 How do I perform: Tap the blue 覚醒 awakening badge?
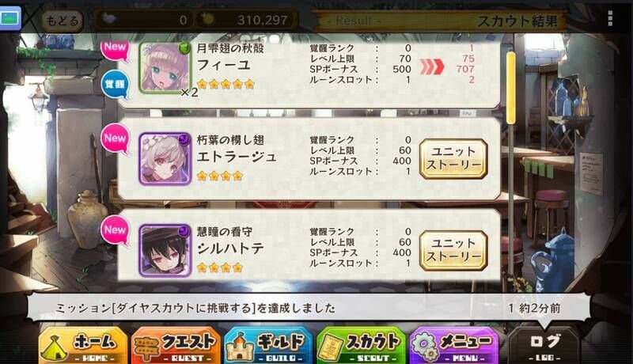(x=115, y=85)
